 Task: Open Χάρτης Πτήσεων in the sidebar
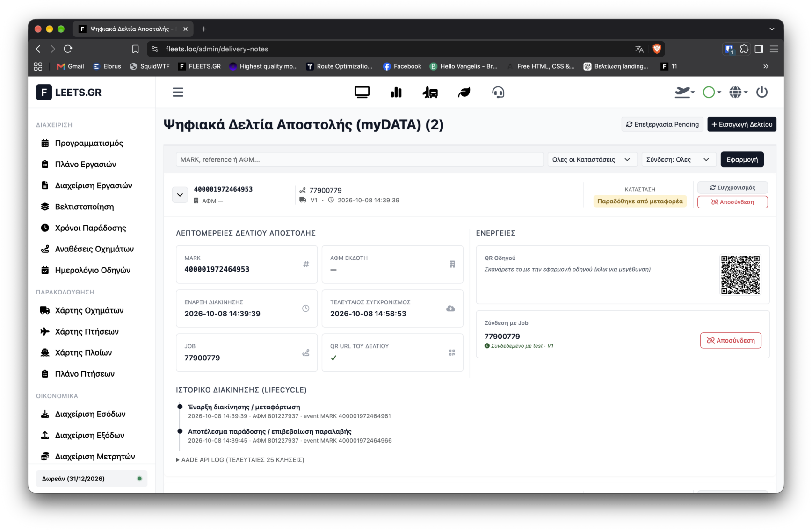(87, 331)
